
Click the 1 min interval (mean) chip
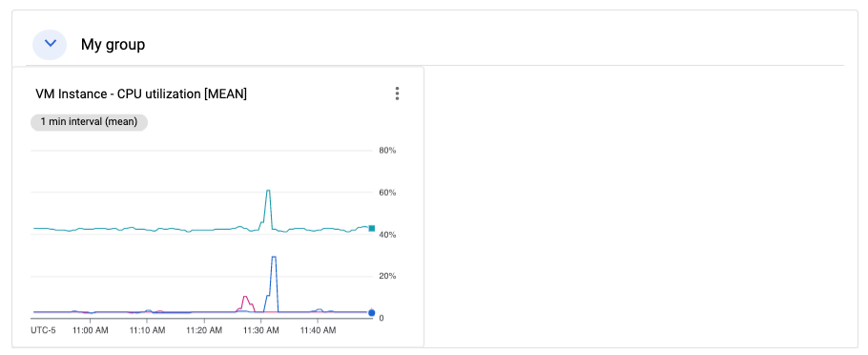pyautogui.click(x=89, y=122)
